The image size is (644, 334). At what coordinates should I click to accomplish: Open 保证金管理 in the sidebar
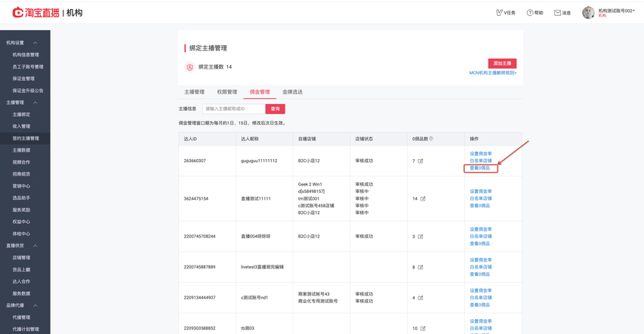[23, 78]
